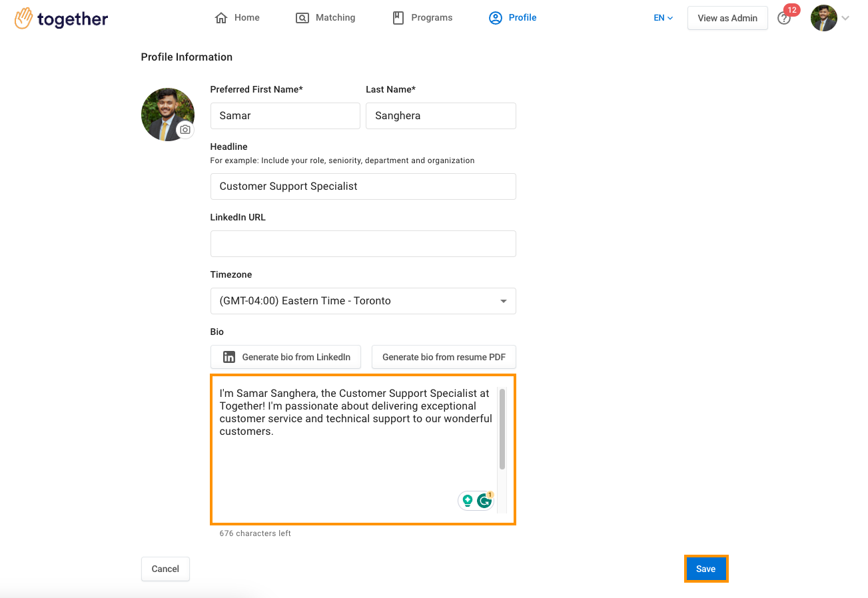Open the Matching tab

coord(325,18)
